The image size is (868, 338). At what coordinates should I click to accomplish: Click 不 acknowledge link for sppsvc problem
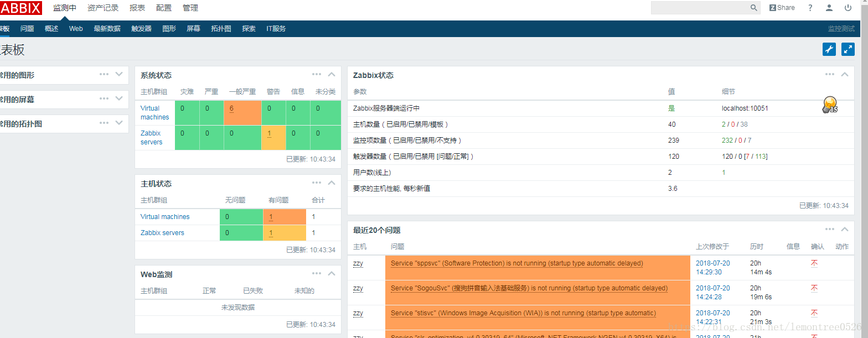tap(814, 263)
